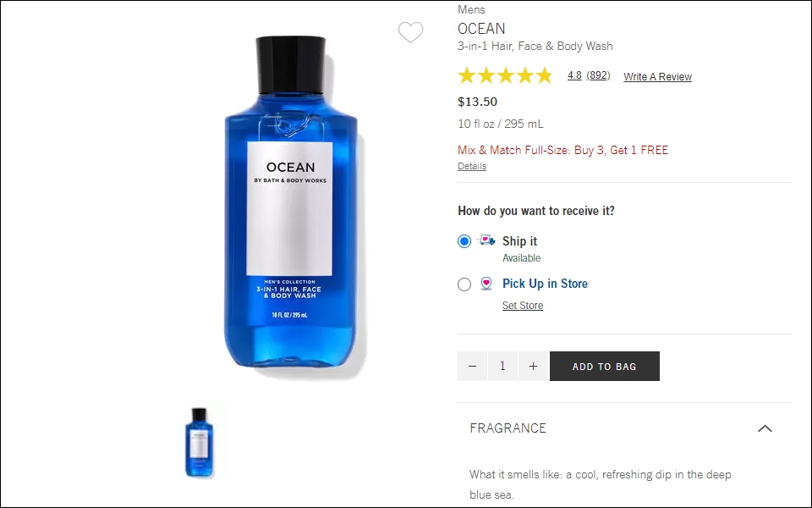
Task: Add Ocean wash to wishlist heart
Action: (x=410, y=33)
